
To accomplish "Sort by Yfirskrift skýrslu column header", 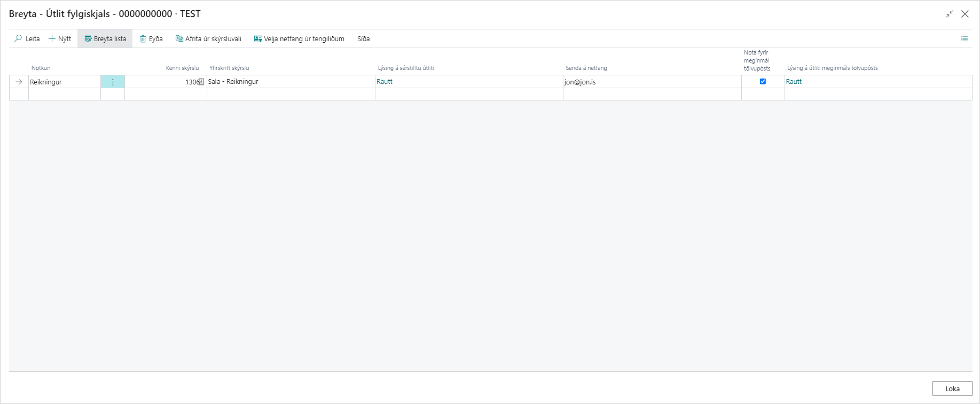I will click(x=229, y=68).
